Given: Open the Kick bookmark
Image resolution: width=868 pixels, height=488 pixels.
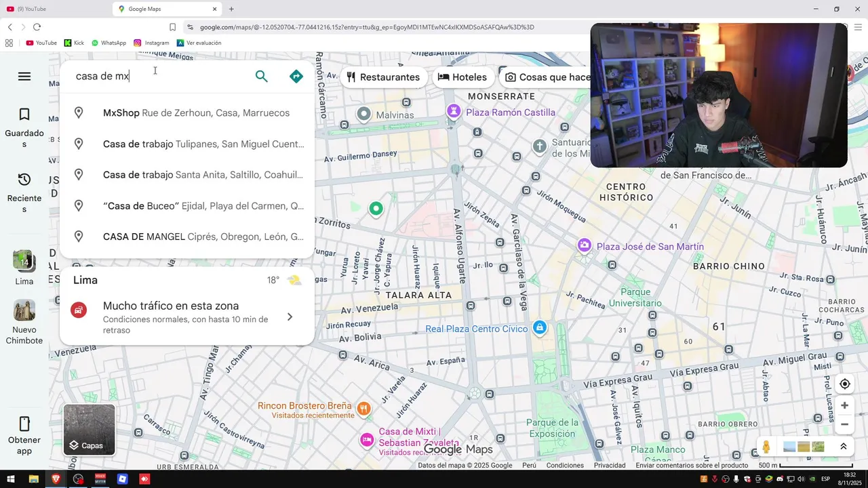Looking at the screenshot, I should click(x=74, y=43).
